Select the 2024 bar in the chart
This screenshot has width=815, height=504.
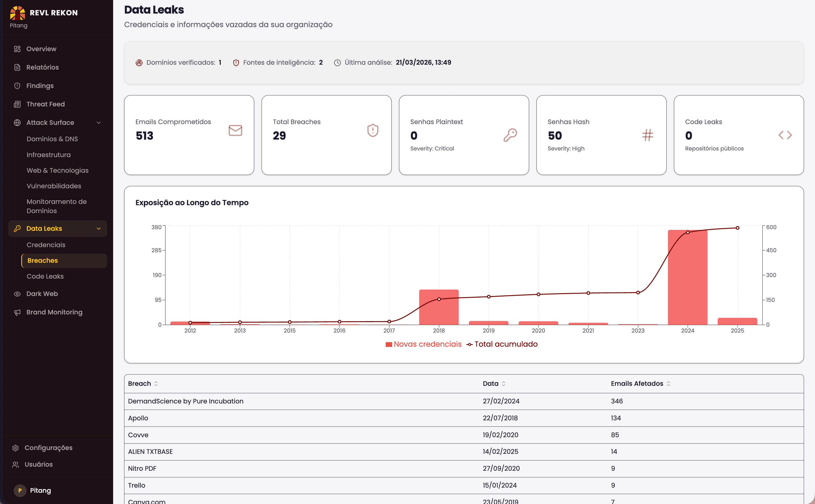(688, 277)
